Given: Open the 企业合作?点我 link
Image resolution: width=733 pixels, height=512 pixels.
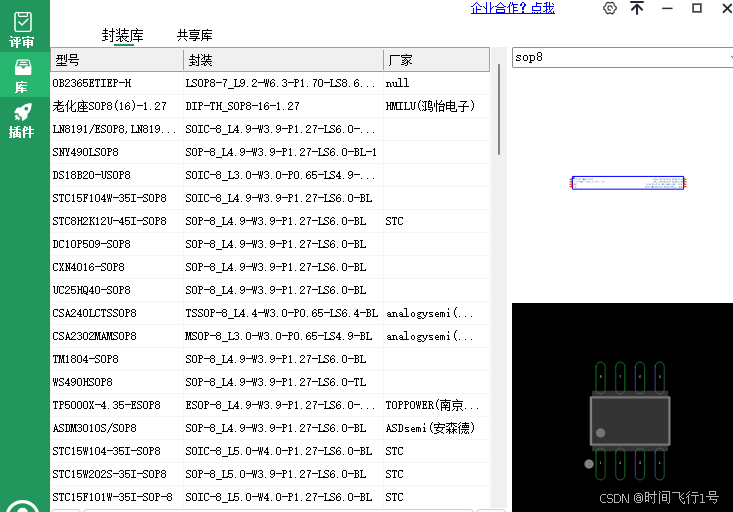Looking at the screenshot, I should (512, 8).
